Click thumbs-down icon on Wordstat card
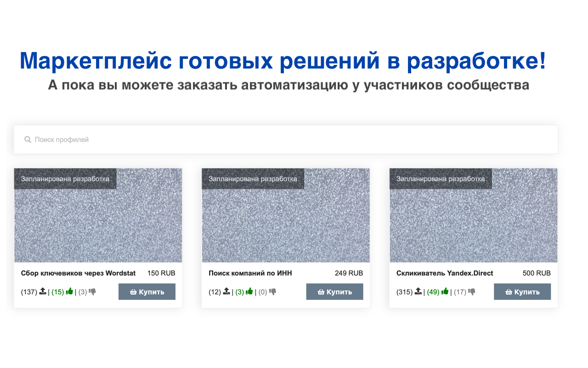The height and width of the screenshot is (368, 588). pos(92,292)
